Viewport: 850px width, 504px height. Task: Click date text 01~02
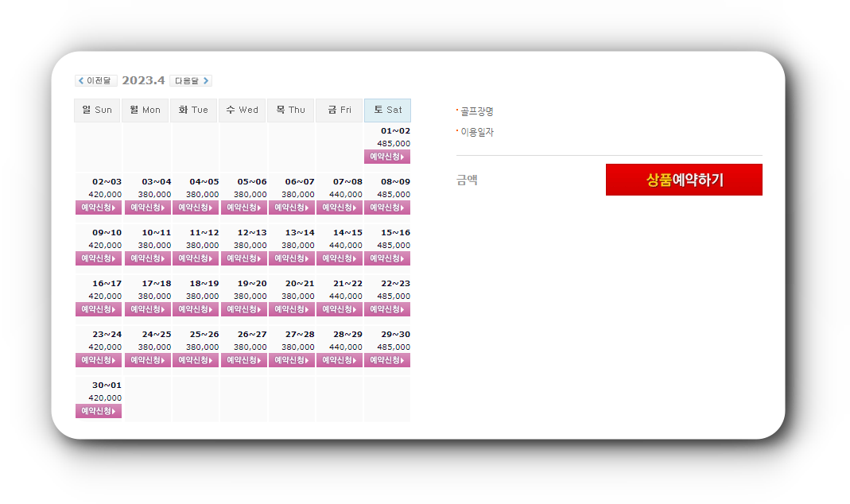[396, 131]
